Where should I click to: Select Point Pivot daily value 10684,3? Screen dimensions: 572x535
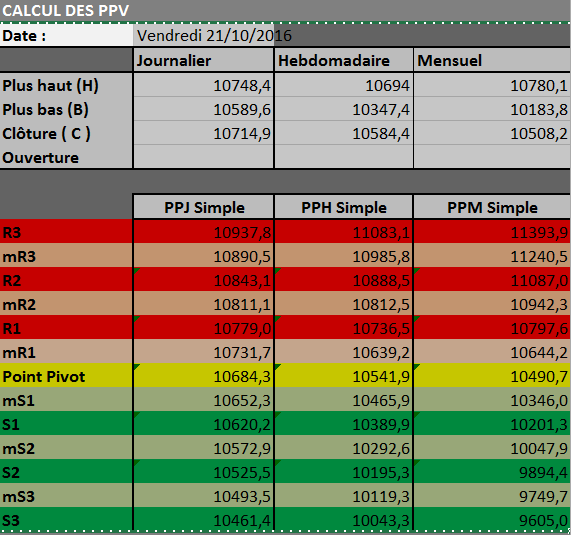pyautogui.click(x=204, y=376)
